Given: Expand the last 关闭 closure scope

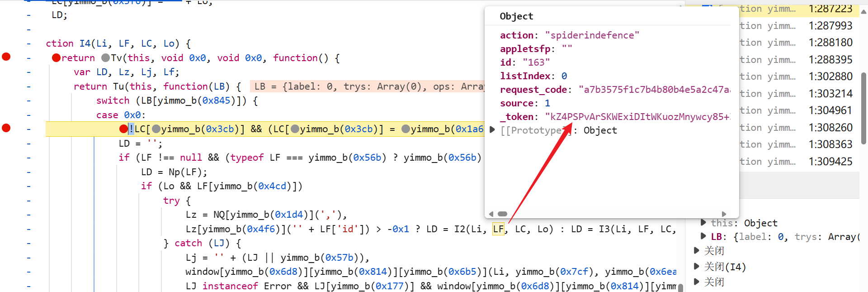Looking at the screenshot, I should point(697,282).
